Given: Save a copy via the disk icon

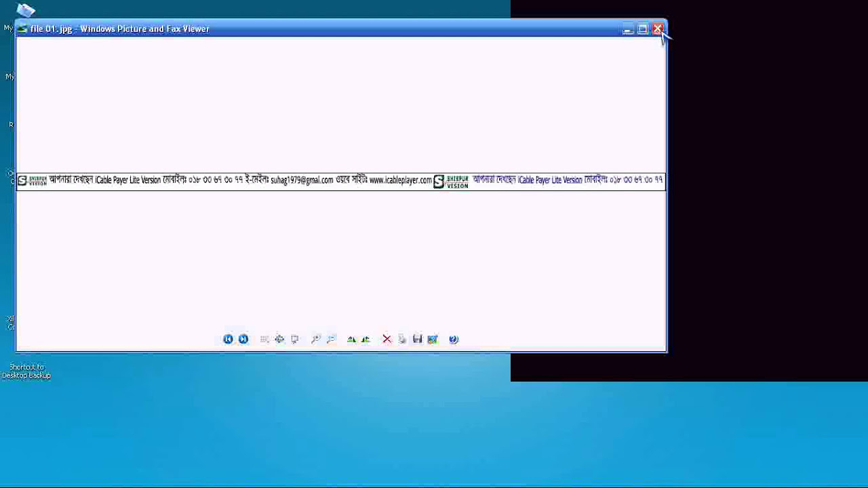Looking at the screenshot, I should (x=417, y=339).
